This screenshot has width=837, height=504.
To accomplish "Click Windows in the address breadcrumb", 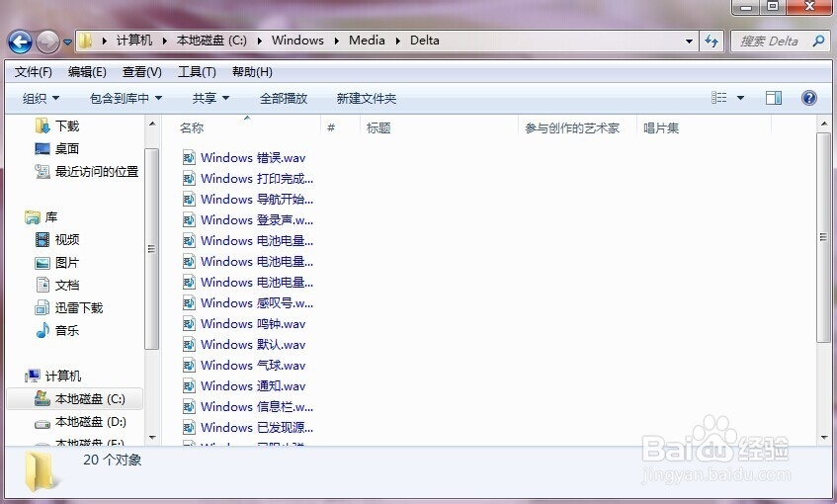I will click(297, 41).
